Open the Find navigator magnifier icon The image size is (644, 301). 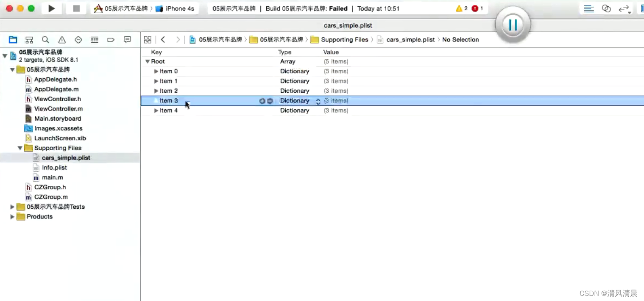pos(45,40)
